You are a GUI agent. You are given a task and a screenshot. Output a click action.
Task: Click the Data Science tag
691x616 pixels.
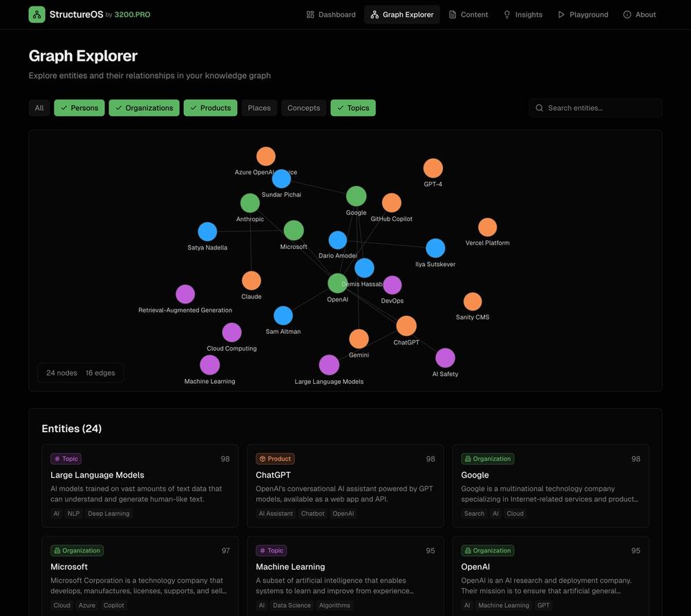[x=292, y=605]
